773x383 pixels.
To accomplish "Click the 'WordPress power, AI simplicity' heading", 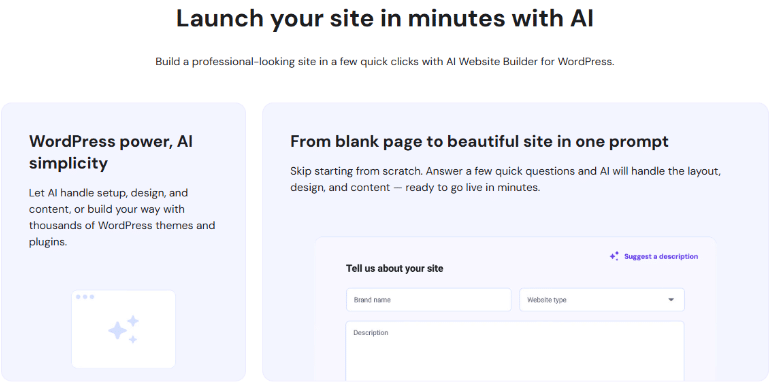I will (111, 152).
